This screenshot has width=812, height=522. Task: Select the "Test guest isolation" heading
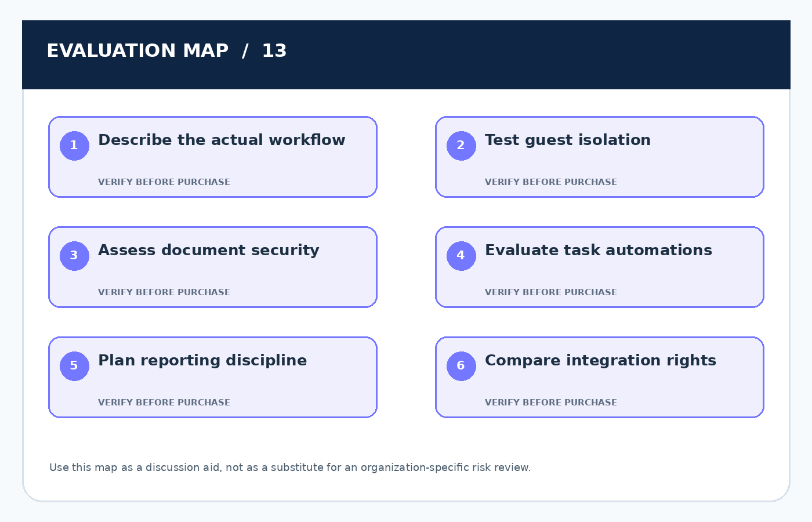coord(568,140)
